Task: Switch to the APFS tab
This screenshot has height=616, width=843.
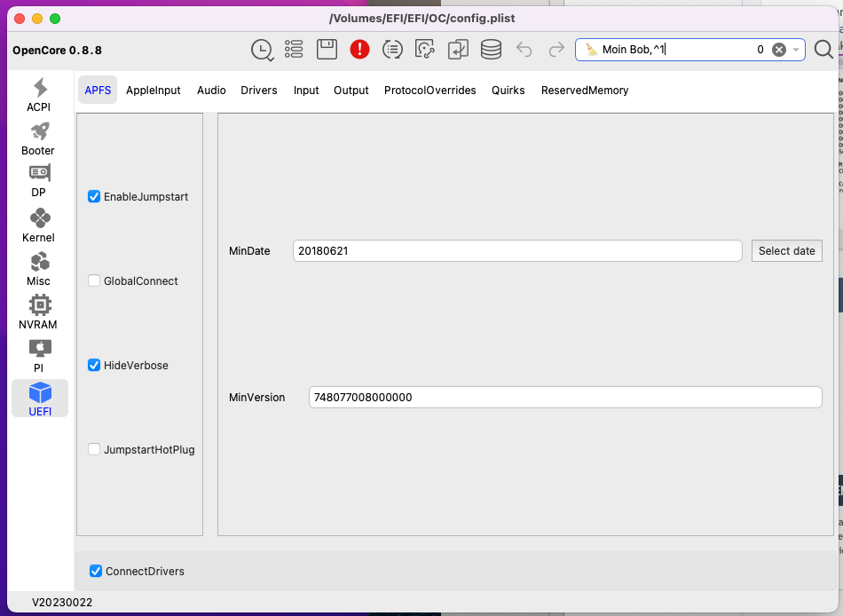Action: [98, 90]
